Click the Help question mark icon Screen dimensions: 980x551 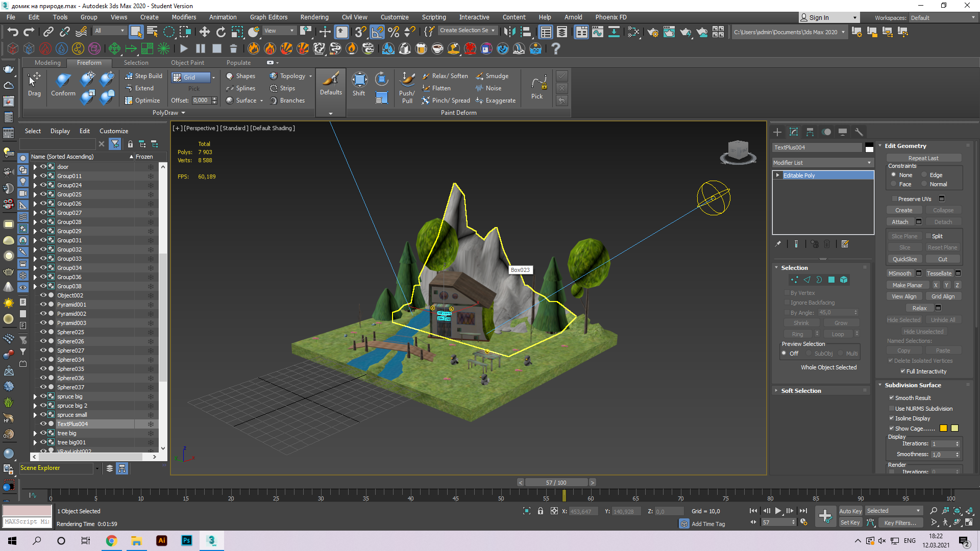(x=556, y=48)
